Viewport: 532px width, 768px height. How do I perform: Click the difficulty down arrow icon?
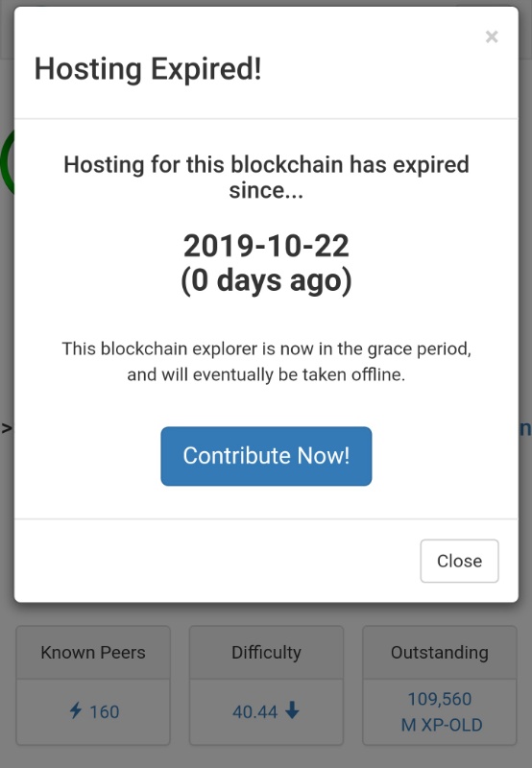tap(292, 710)
